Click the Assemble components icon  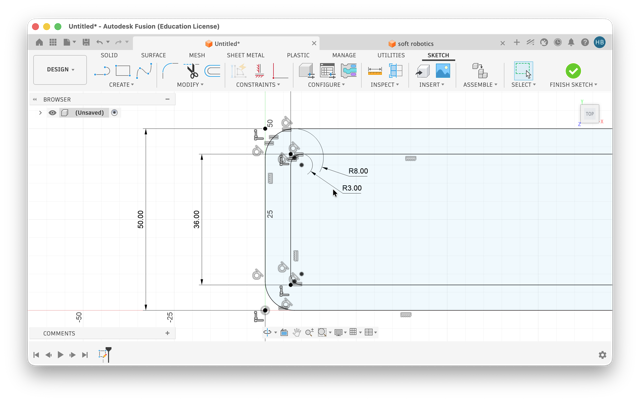pos(480,71)
